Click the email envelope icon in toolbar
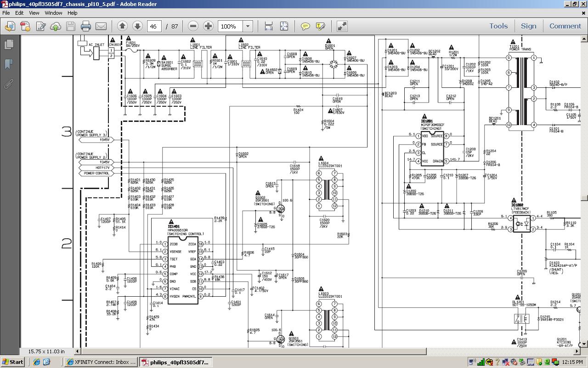Screen dimensions: 588x368 point(101,26)
